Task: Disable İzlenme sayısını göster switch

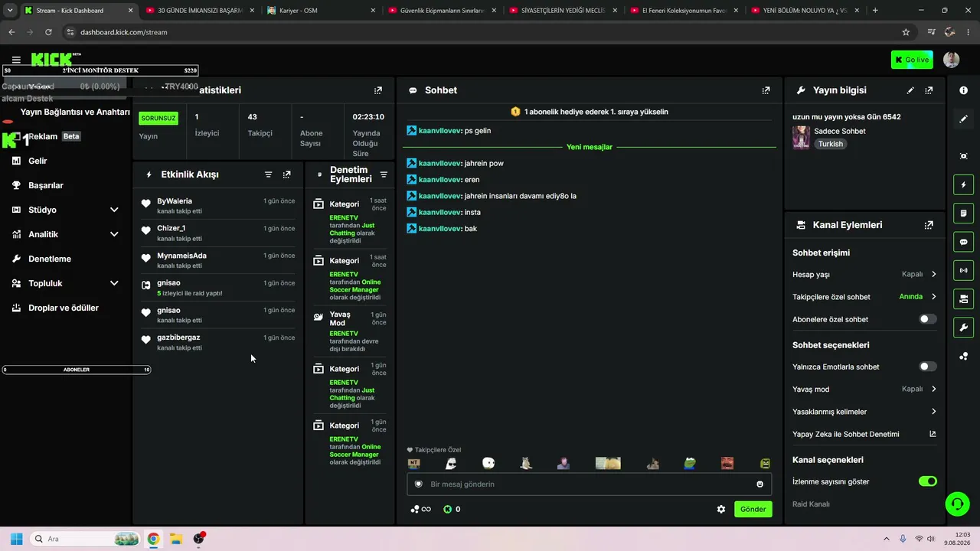Action: (x=927, y=481)
